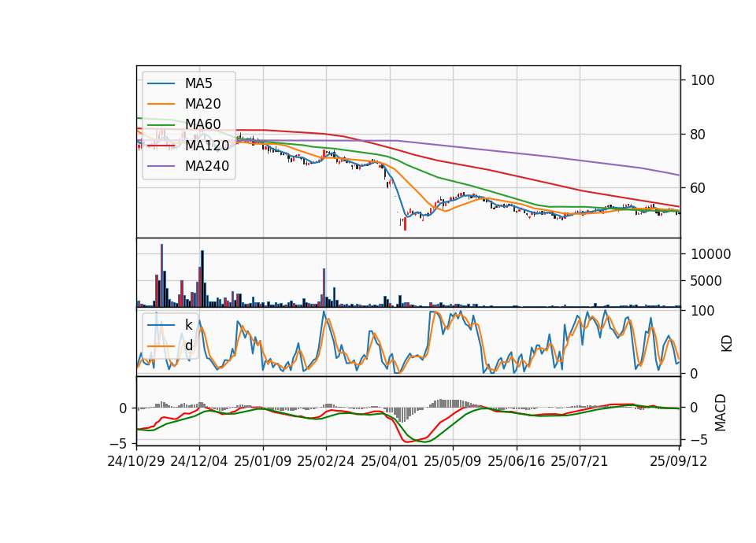Click the 100 price axis tick label

pos(702,80)
